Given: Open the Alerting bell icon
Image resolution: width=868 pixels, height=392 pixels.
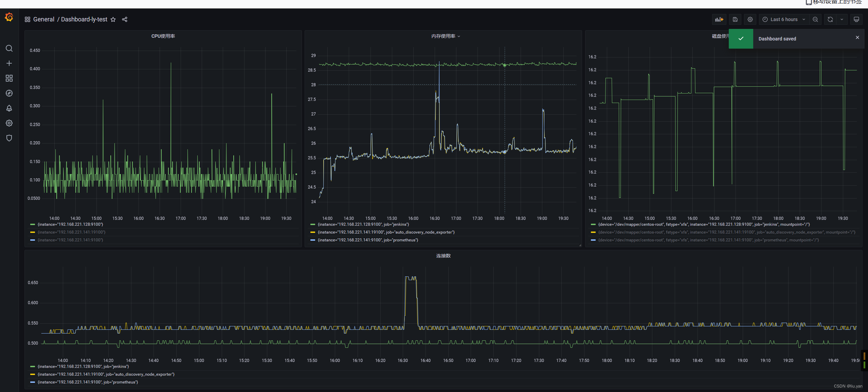Looking at the screenshot, I should tap(9, 108).
